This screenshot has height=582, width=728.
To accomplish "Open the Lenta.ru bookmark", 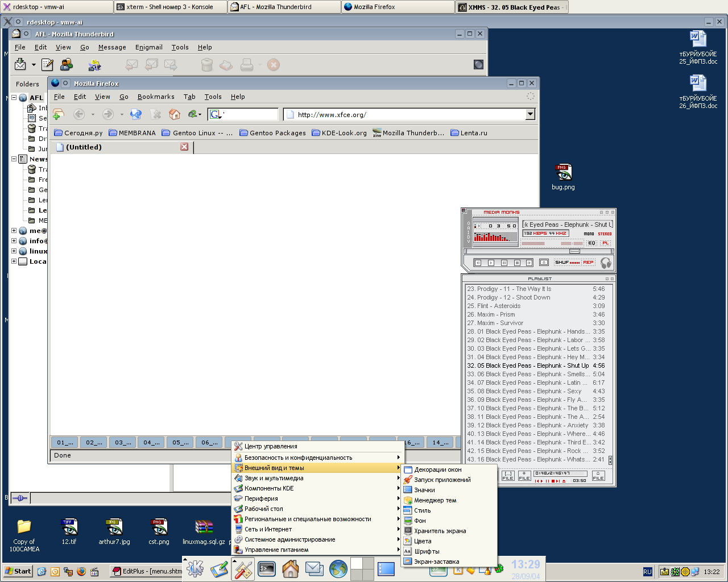I will click(x=469, y=133).
